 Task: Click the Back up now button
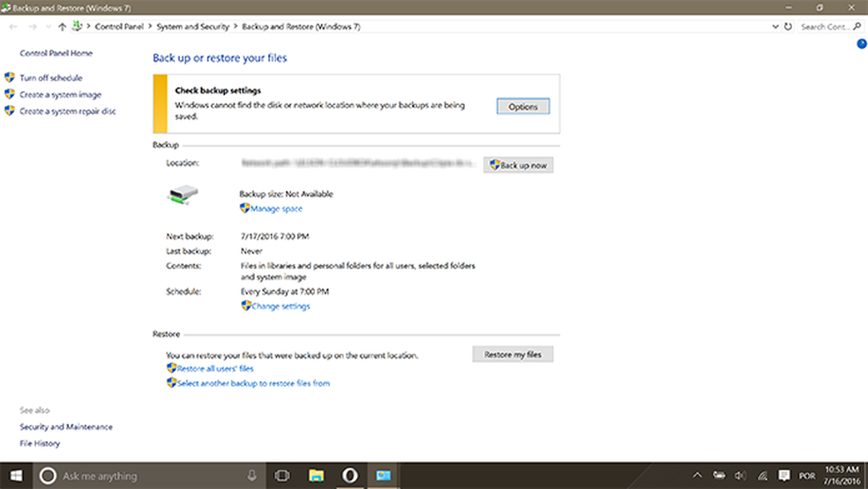tap(518, 165)
